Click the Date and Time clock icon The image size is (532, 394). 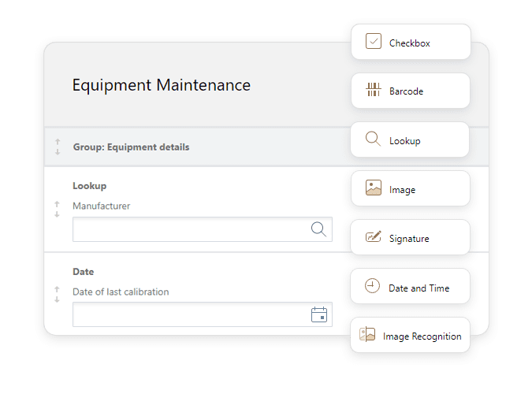pos(372,286)
